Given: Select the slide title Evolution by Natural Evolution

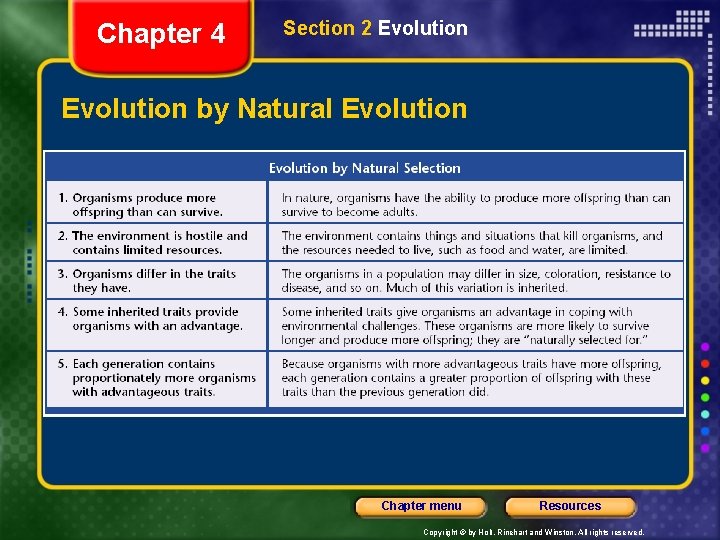Looking at the screenshot, I should 264,109.
